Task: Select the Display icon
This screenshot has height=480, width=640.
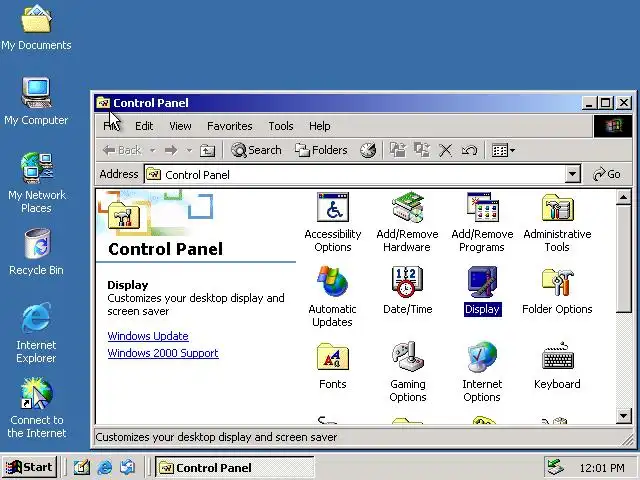Action: pyautogui.click(x=482, y=291)
